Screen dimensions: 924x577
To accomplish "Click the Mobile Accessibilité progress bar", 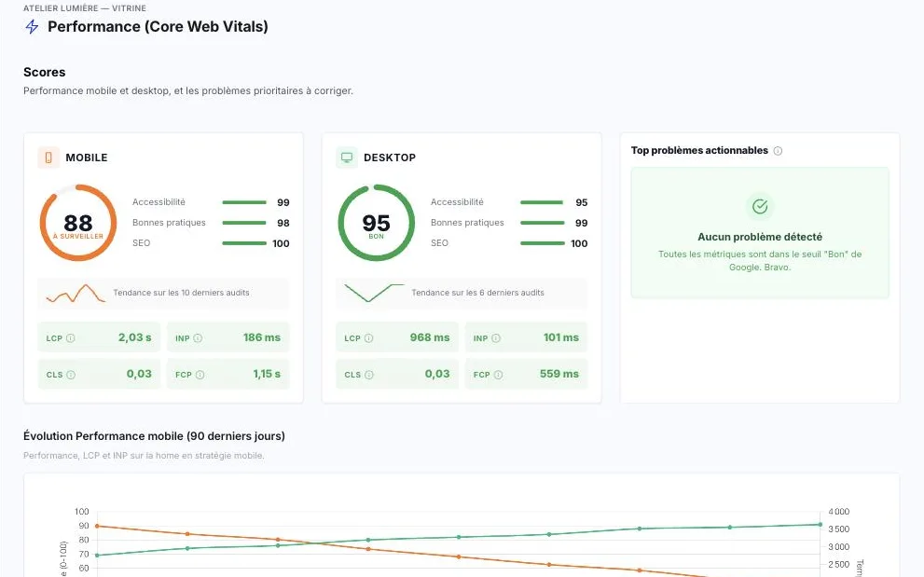I will (244, 202).
